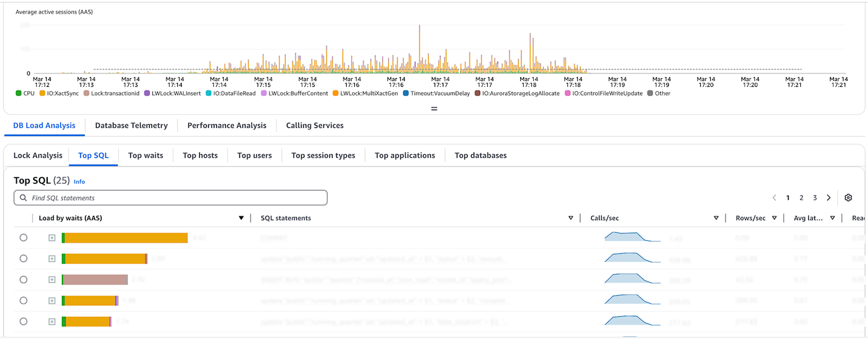Switch to the Database Telemetry tab
Viewport: 868px width, 339px height.
point(131,125)
